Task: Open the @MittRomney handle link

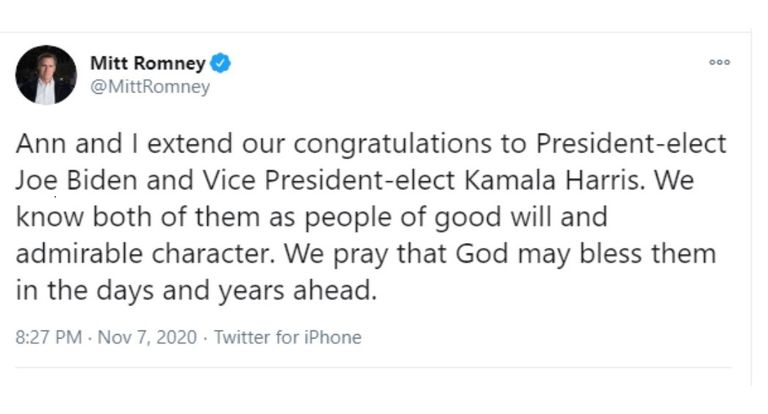Action: pos(150,87)
